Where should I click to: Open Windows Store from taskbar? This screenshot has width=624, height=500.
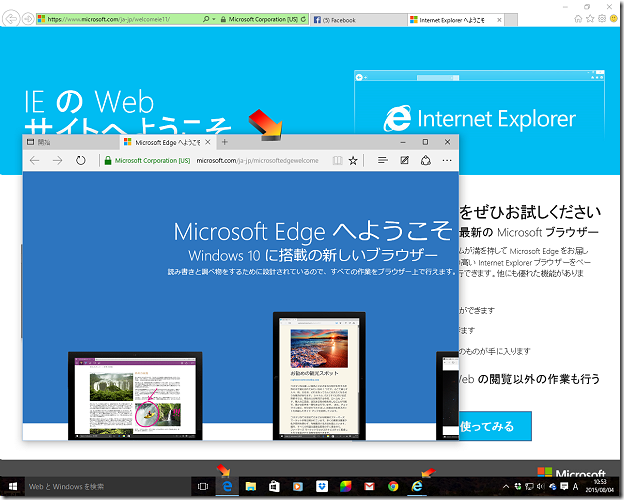click(274, 486)
